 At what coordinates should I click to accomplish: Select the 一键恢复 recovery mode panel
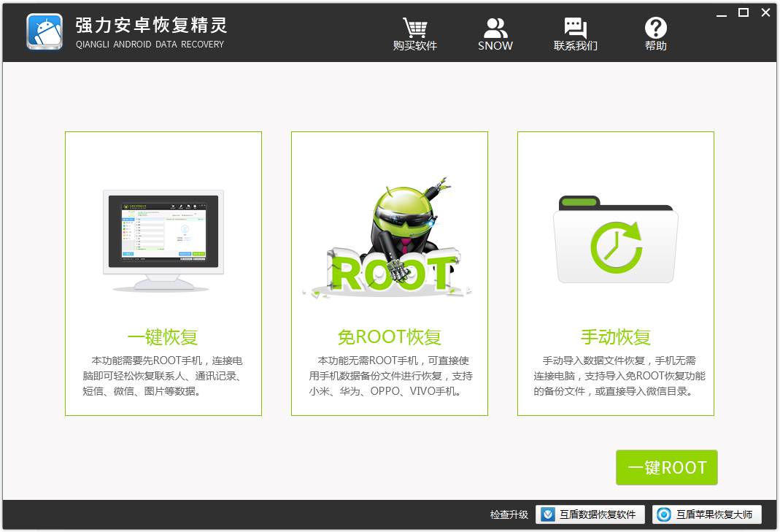tap(163, 272)
